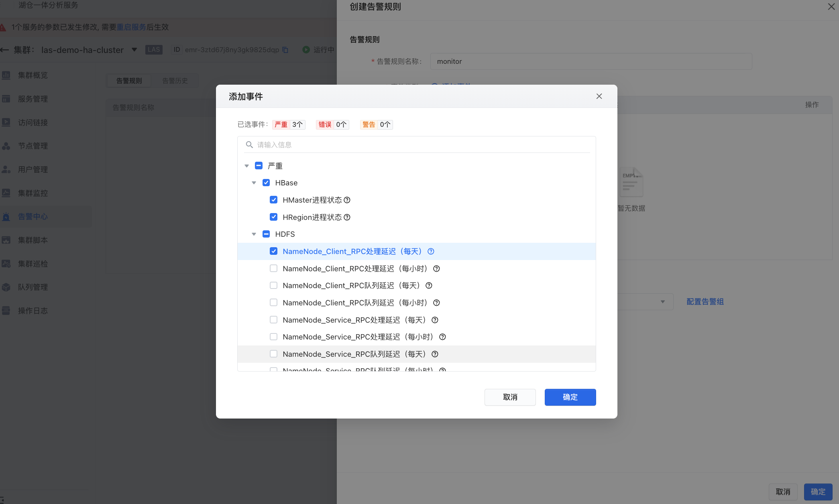Switch to the 告警规则 tab
Viewport: 839px width, 504px height.
(x=129, y=81)
